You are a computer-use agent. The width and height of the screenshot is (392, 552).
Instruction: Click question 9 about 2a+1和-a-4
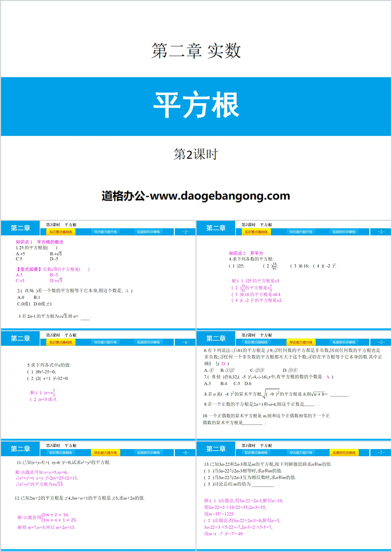(x=261, y=404)
